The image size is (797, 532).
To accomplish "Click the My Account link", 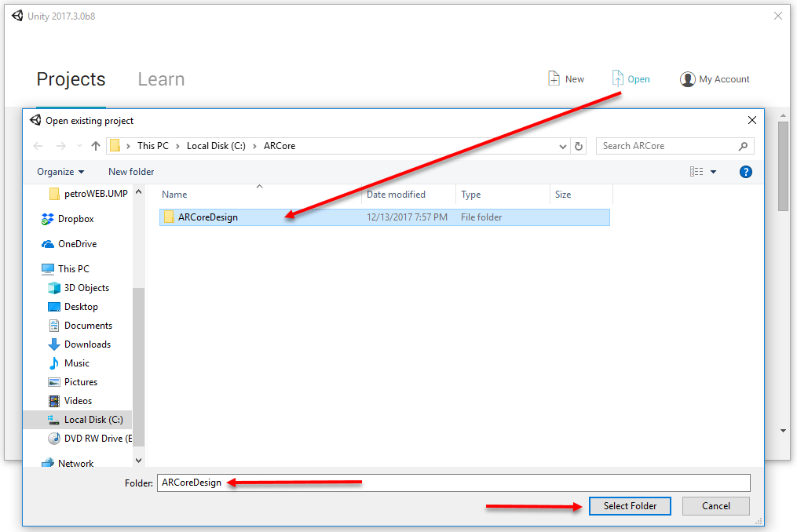I will pos(724,79).
